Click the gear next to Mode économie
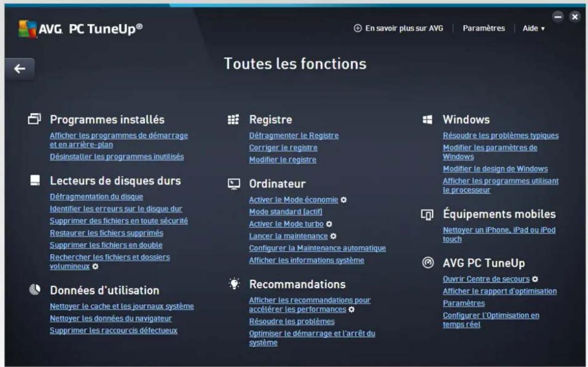The image size is (588, 367). coord(344,200)
